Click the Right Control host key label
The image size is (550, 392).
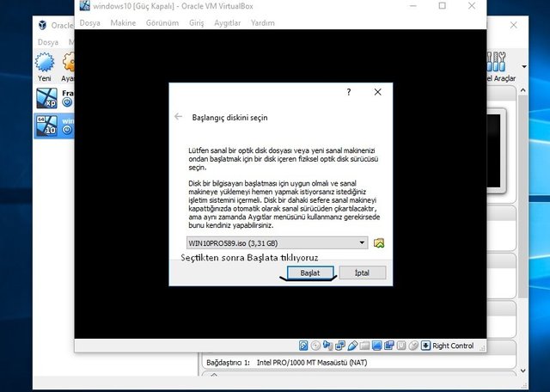[x=453, y=346]
